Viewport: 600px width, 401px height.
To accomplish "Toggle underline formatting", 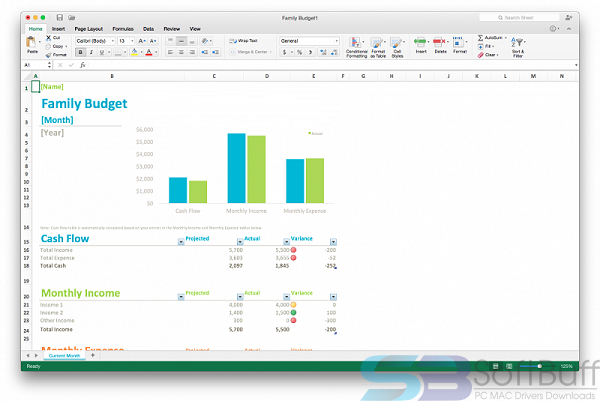I will click(102, 52).
